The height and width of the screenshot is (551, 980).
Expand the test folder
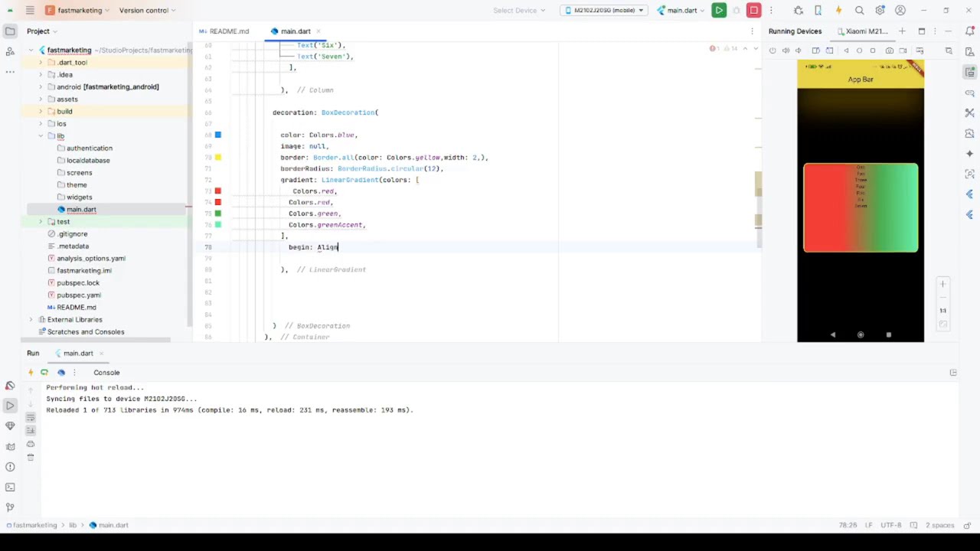pyautogui.click(x=41, y=221)
